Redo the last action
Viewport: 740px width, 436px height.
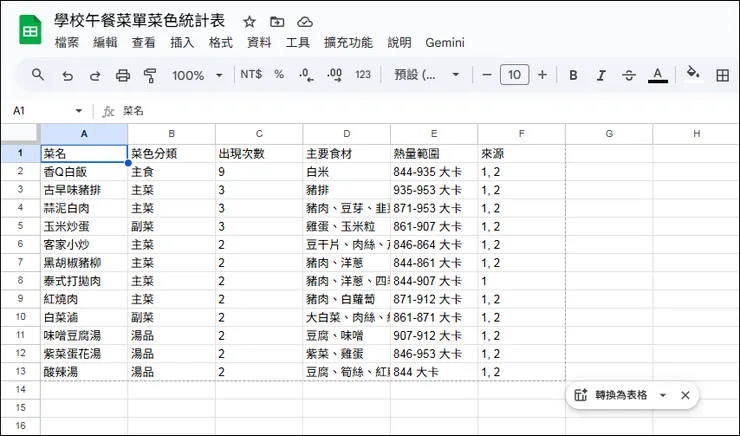click(x=95, y=75)
